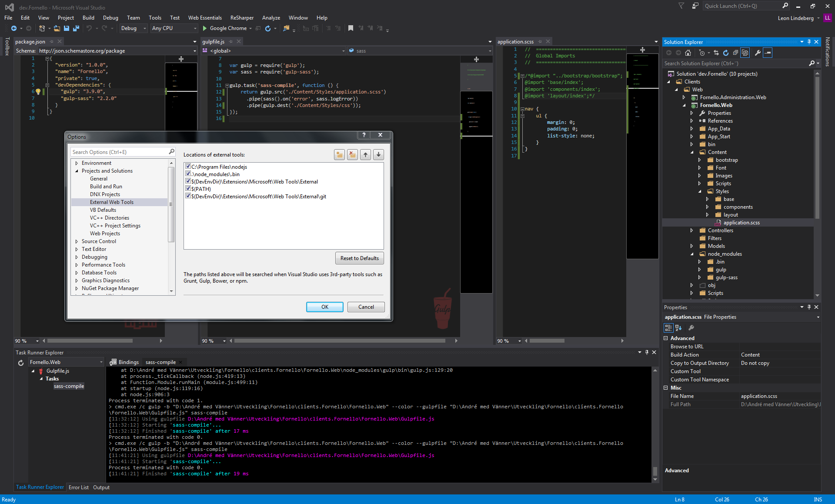
Task: Click Categorized view icon in Properties panel
Action: click(x=668, y=328)
